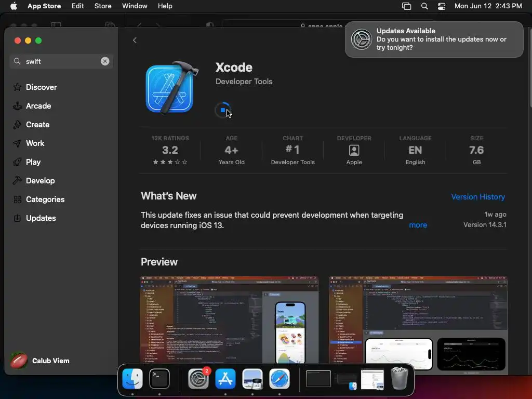Open Control Center in menu bar

tap(442, 6)
